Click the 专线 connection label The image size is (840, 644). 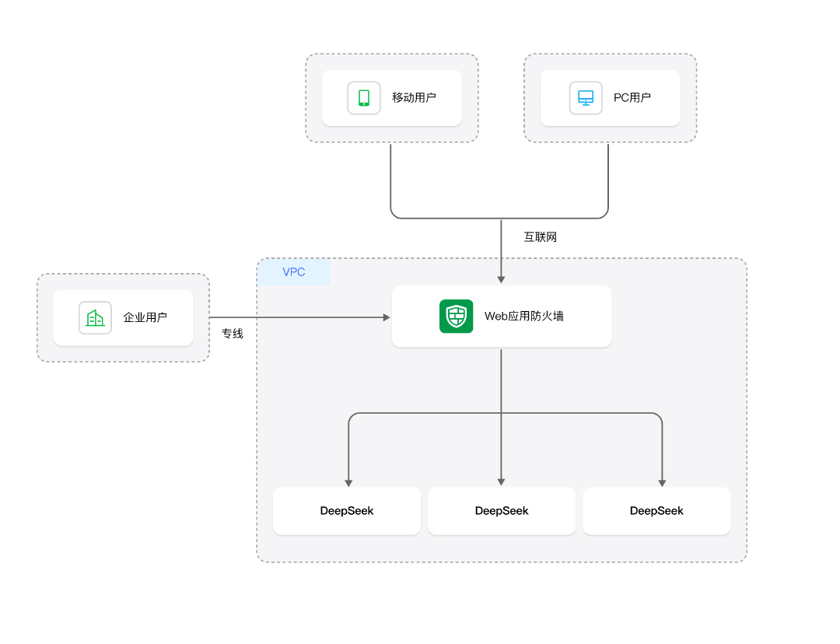[233, 333]
